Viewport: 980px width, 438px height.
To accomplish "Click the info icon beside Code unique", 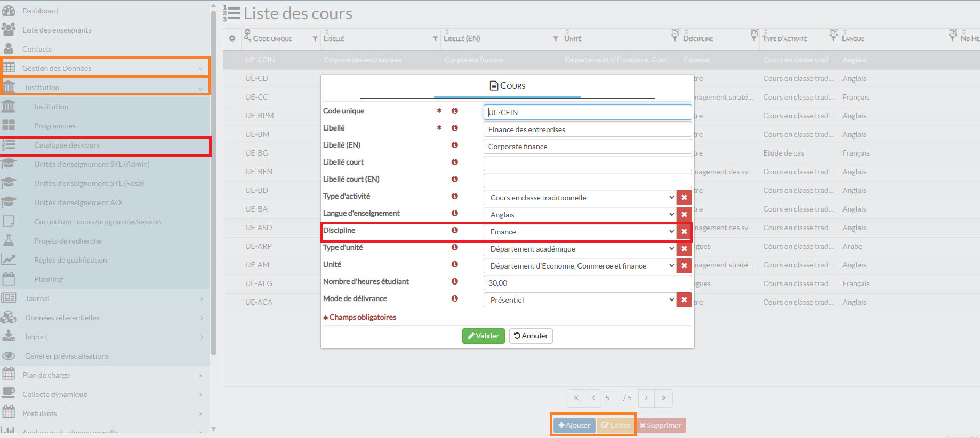I will 455,111.
